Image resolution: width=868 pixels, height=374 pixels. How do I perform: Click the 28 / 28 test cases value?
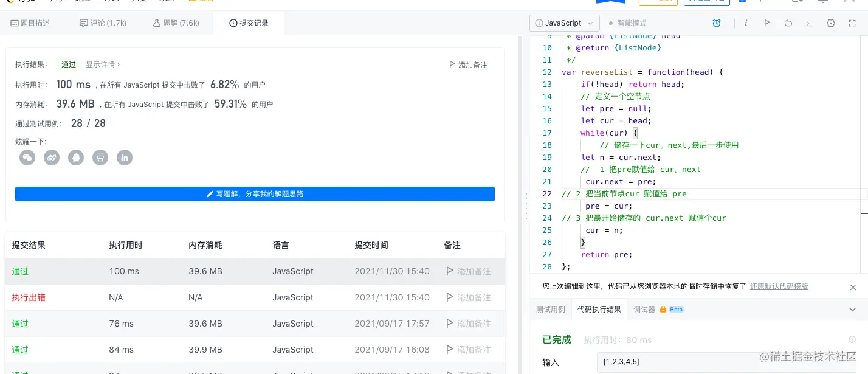88,123
